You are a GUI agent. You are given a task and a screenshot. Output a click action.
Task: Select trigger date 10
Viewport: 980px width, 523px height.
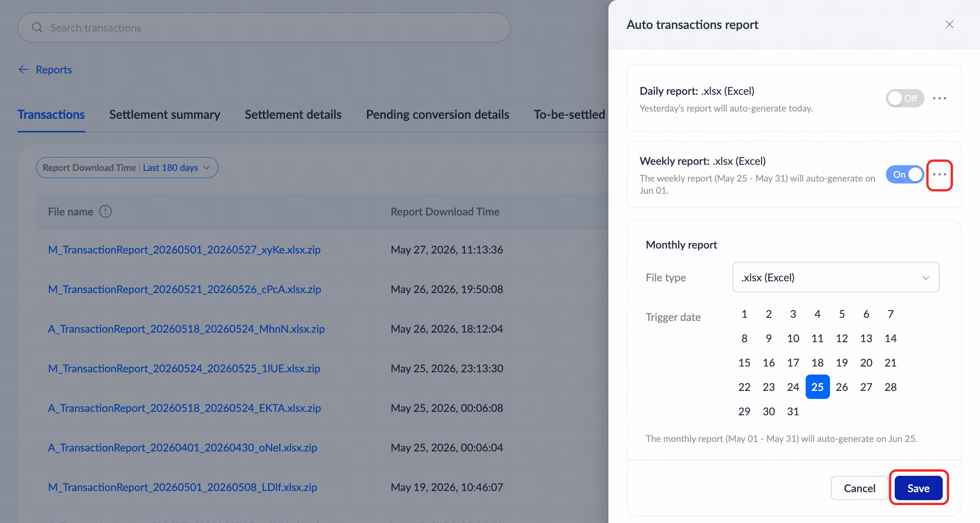793,338
